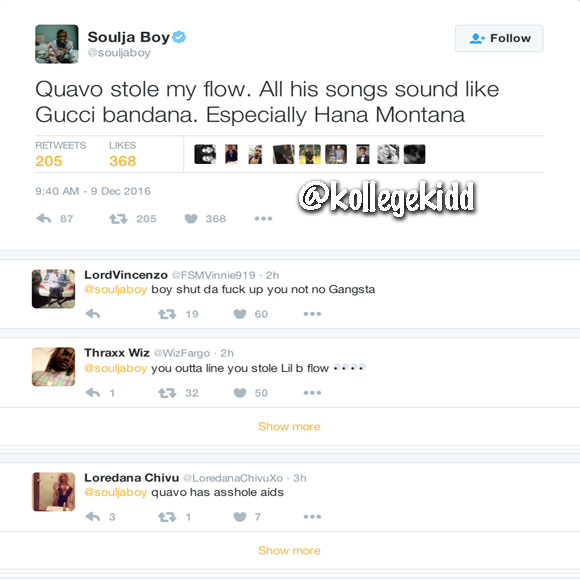Retweet Thraxx Wiz's reply
The height and width of the screenshot is (580, 580).
(167, 393)
